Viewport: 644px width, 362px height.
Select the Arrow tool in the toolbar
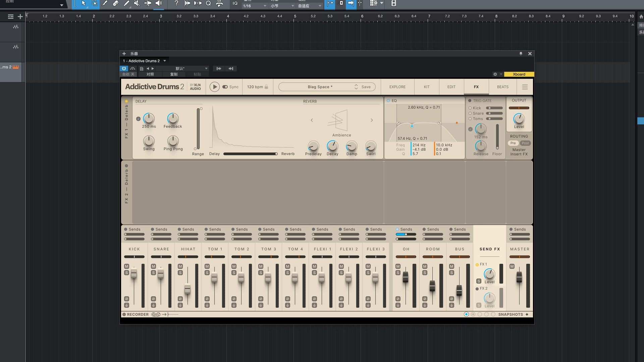(x=84, y=3)
